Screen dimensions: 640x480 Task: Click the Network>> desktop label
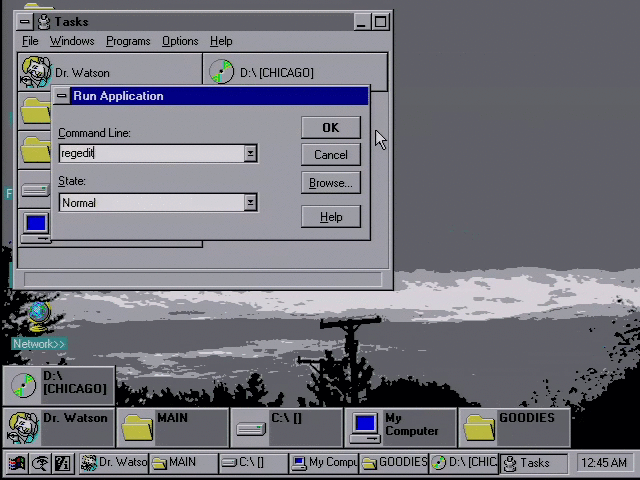(39, 344)
